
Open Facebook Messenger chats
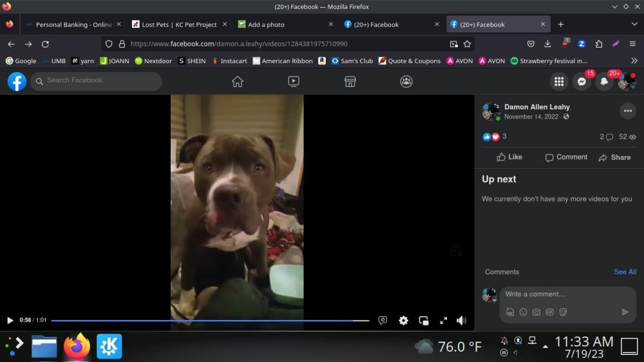pyautogui.click(x=582, y=82)
